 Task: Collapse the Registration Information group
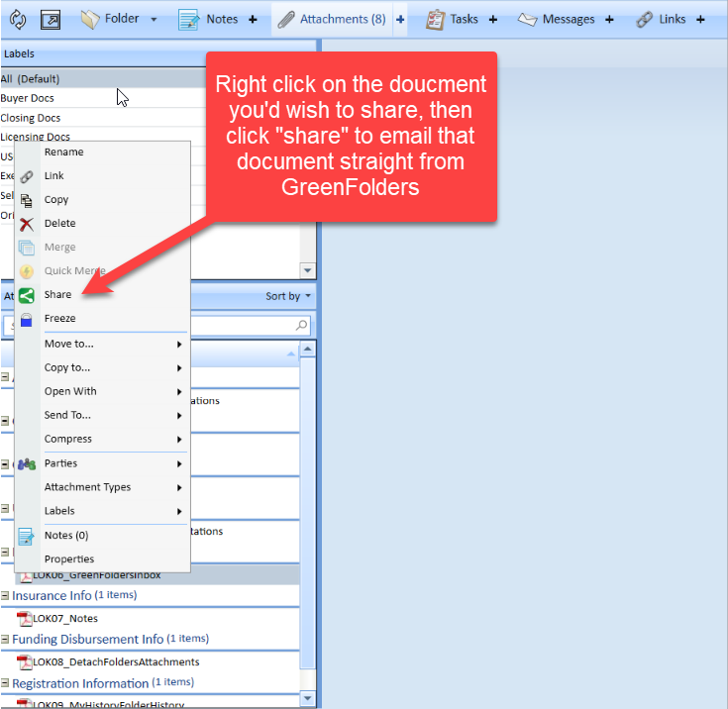pos(5,683)
